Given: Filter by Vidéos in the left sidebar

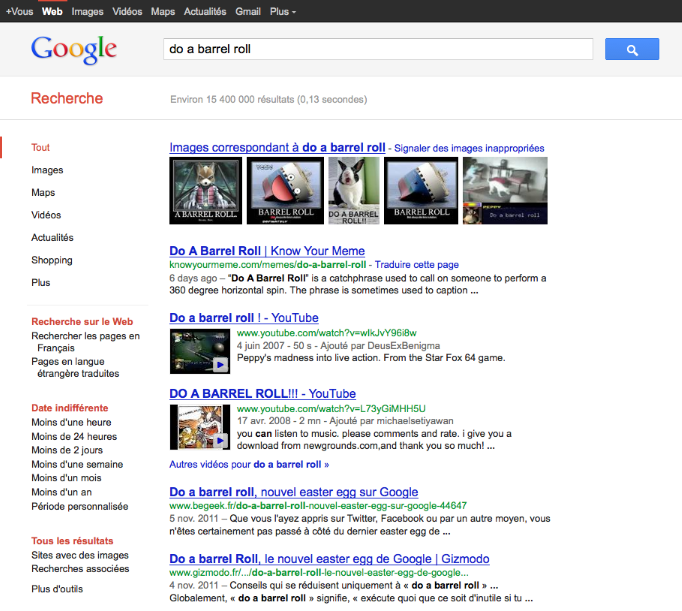Looking at the screenshot, I should 46,215.
